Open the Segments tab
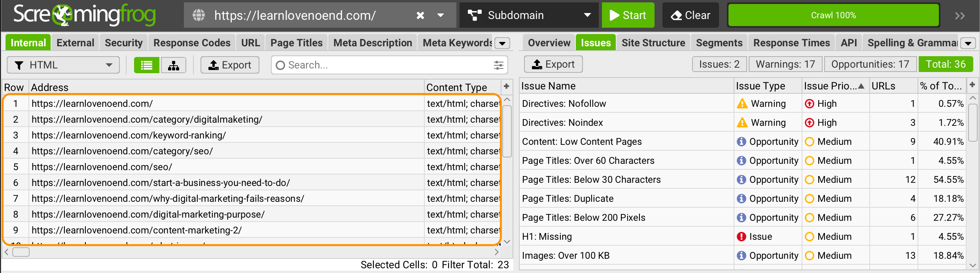 click(x=719, y=43)
